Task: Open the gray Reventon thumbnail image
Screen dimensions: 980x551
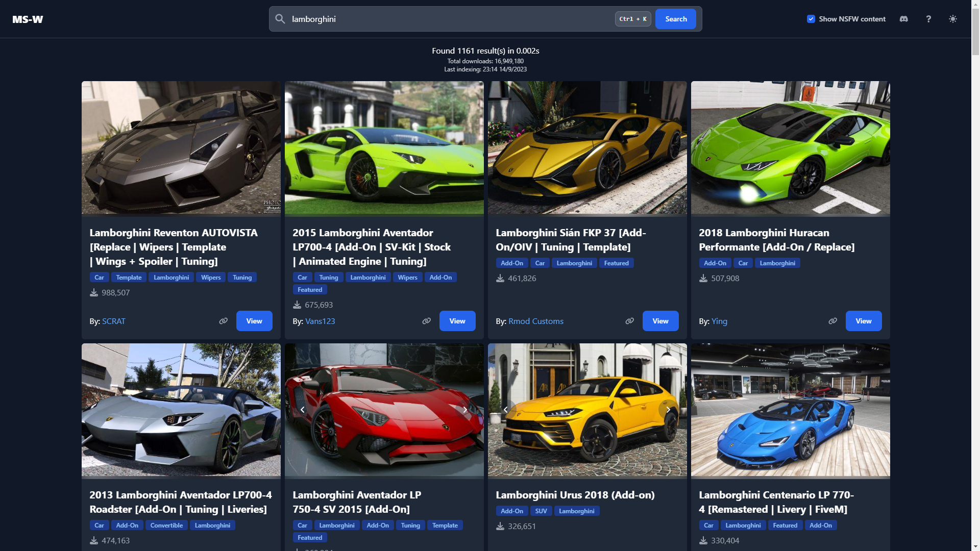Action: click(181, 147)
